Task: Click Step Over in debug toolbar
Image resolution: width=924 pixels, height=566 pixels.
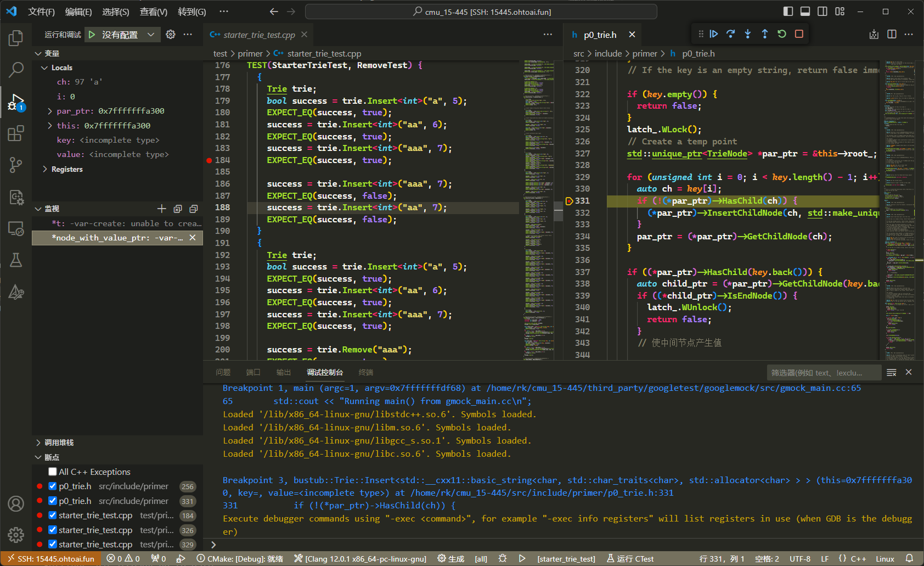Action: (730, 34)
